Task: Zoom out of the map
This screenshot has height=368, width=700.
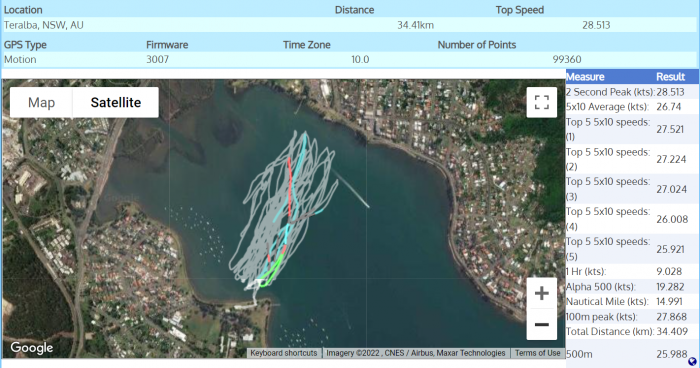Action: click(x=542, y=324)
